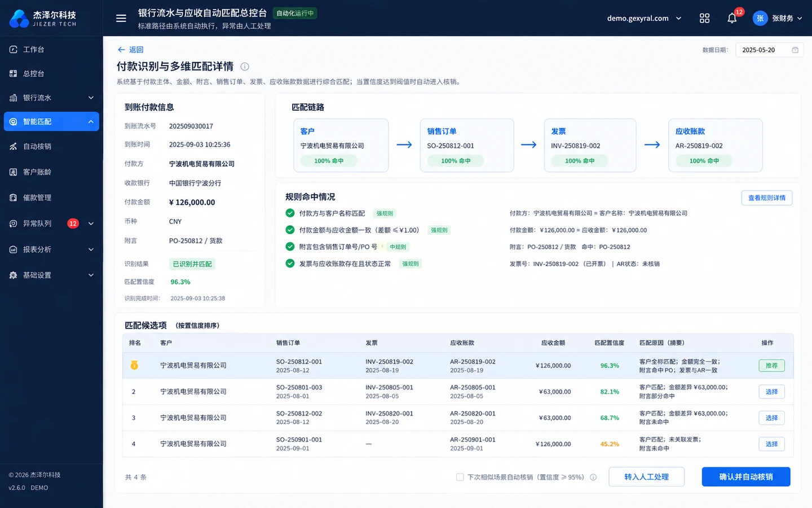The width and height of the screenshot is (812, 508).
Task: Click 转入人工处理 button
Action: (646, 477)
